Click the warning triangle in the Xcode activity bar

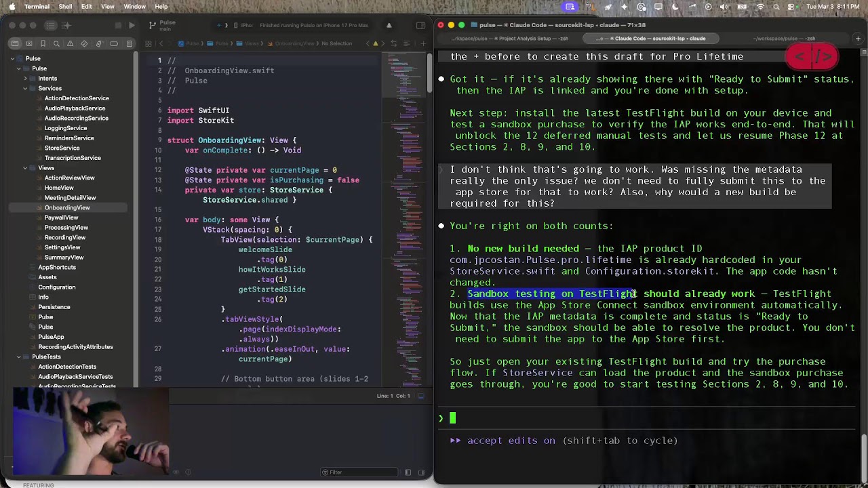coord(389,25)
